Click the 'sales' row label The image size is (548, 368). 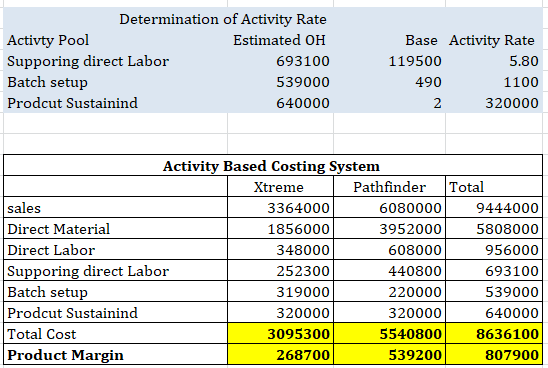coord(24,208)
